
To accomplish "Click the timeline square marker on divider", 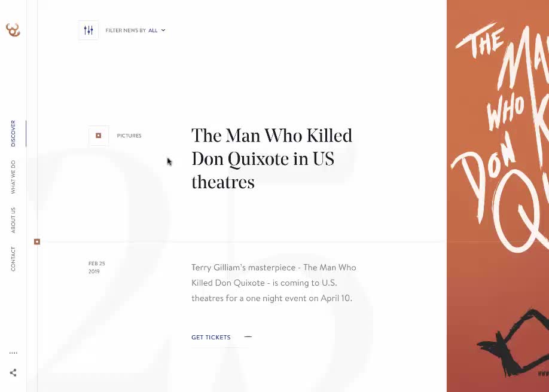I will tap(37, 242).
